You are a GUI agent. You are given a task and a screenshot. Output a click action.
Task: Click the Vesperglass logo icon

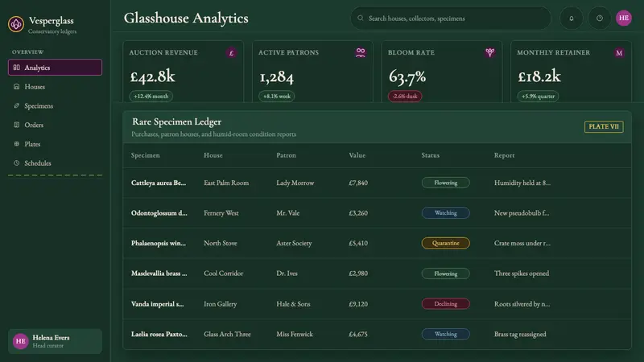point(16,24)
